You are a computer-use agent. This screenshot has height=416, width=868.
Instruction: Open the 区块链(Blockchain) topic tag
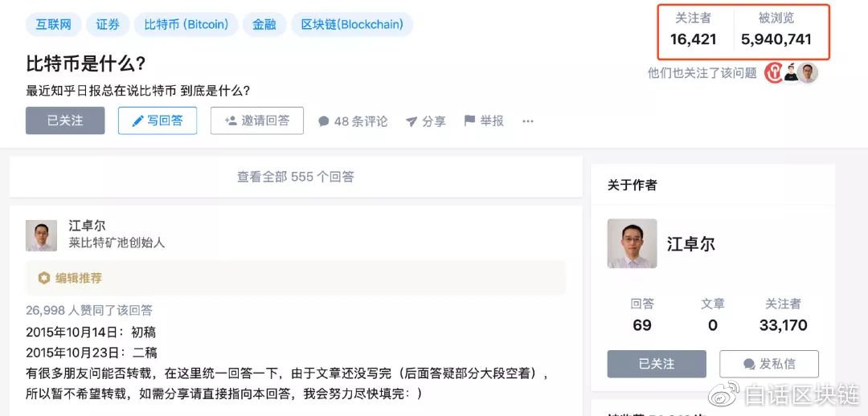tap(352, 24)
